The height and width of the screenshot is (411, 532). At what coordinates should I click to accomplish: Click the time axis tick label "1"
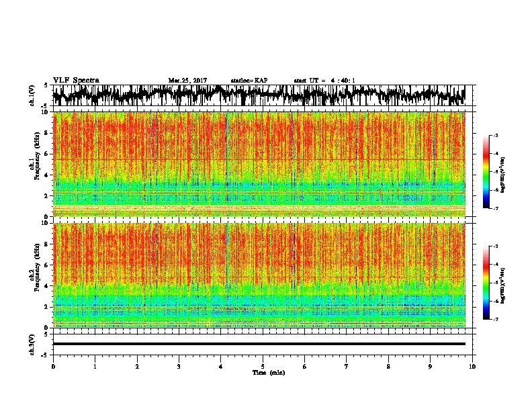point(95,367)
